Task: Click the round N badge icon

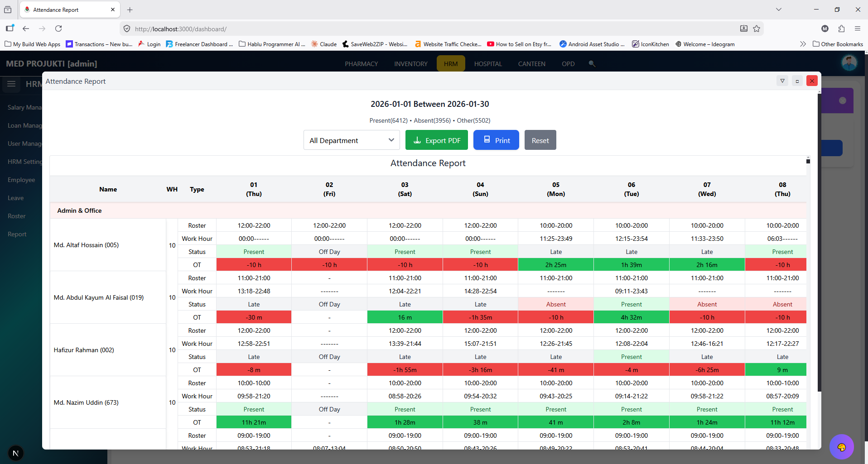Action: [x=16, y=453]
